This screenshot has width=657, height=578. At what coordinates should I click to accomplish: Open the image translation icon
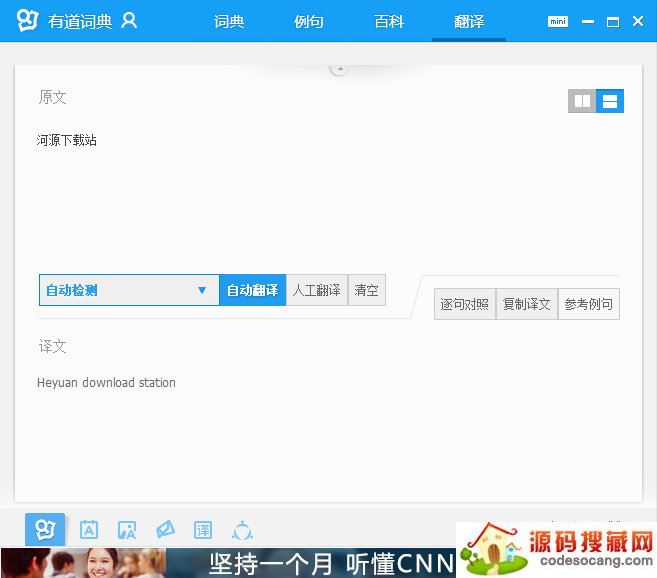[x=127, y=530]
